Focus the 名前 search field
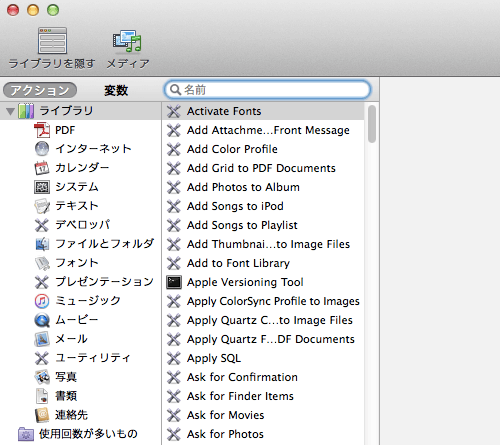The width and height of the screenshot is (500, 445). pyautogui.click(x=267, y=89)
